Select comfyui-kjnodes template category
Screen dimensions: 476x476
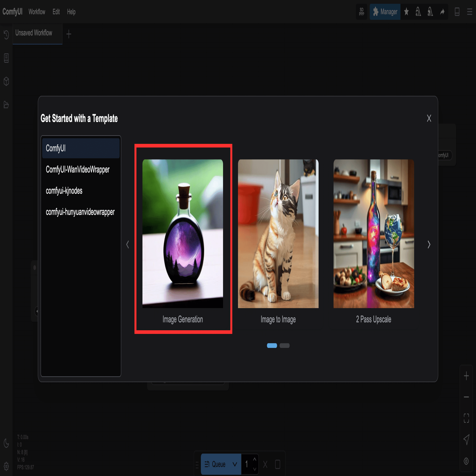[81, 191]
